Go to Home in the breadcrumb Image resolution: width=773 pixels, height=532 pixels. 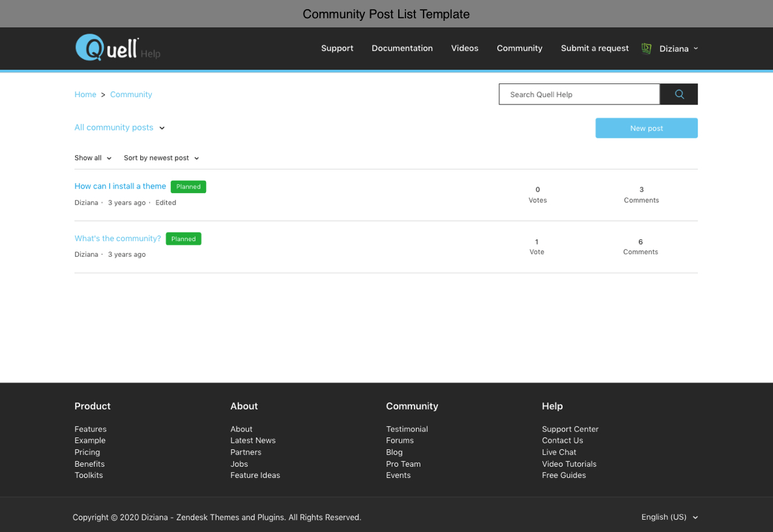click(85, 95)
